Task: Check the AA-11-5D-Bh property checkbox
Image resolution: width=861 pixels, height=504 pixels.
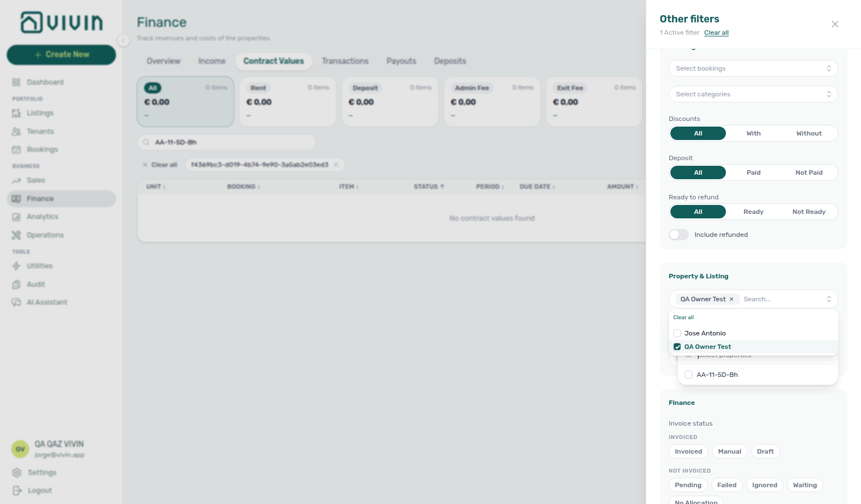Action: [x=688, y=375]
